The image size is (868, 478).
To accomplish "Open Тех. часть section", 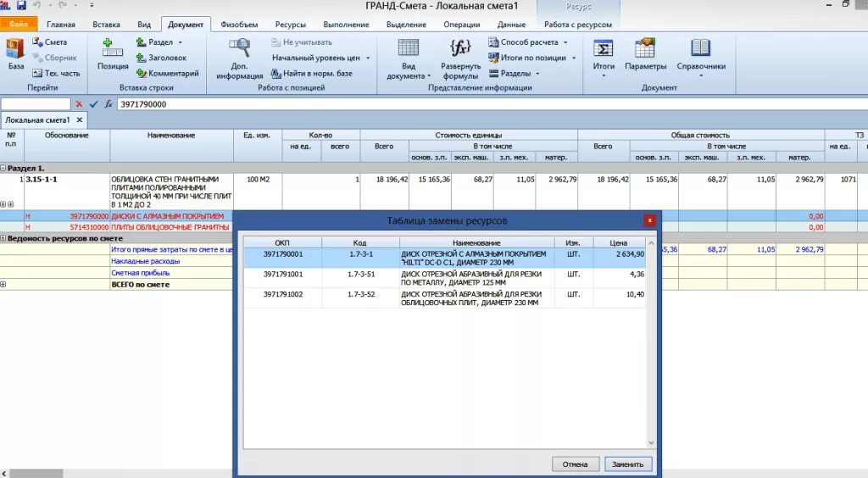I will (x=56, y=73).
